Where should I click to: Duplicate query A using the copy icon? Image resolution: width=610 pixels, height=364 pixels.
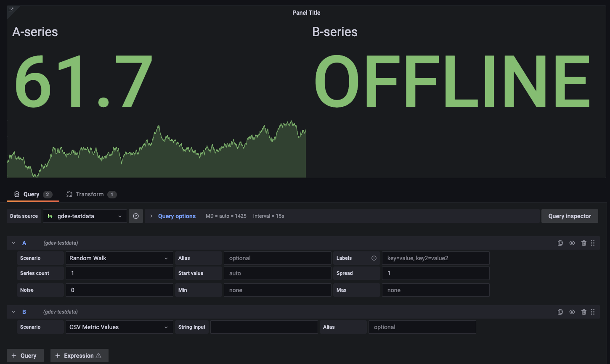point(560,243)
